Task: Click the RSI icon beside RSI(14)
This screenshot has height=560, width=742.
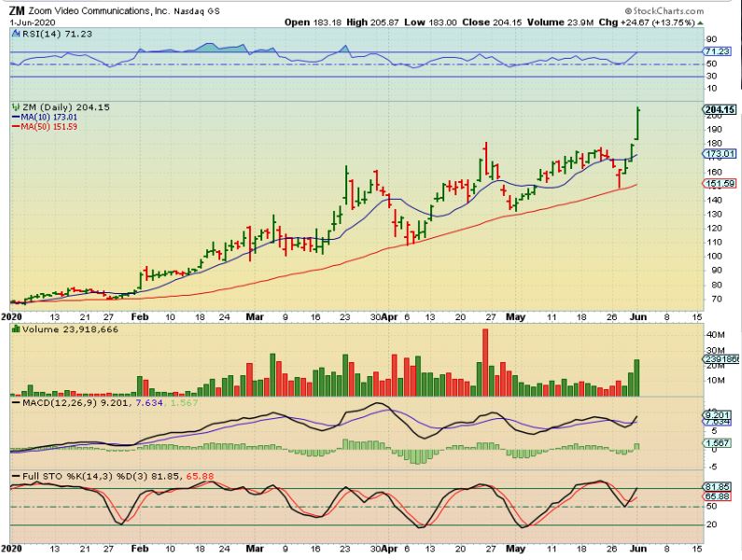Action: (x=15, y=34)
